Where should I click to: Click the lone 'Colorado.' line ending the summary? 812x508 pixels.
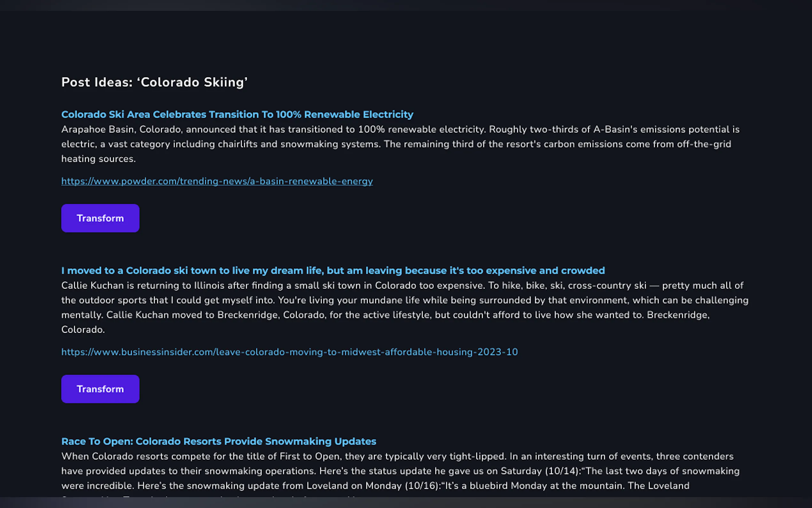click(x=83, y=329)
